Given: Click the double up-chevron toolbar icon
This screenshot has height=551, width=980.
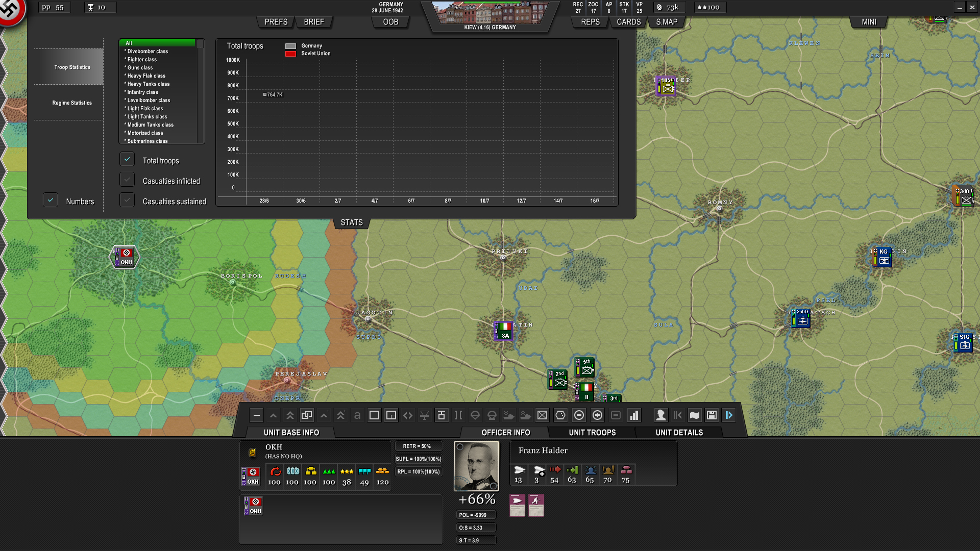Looking at the screenshot, I should (290, 415).
